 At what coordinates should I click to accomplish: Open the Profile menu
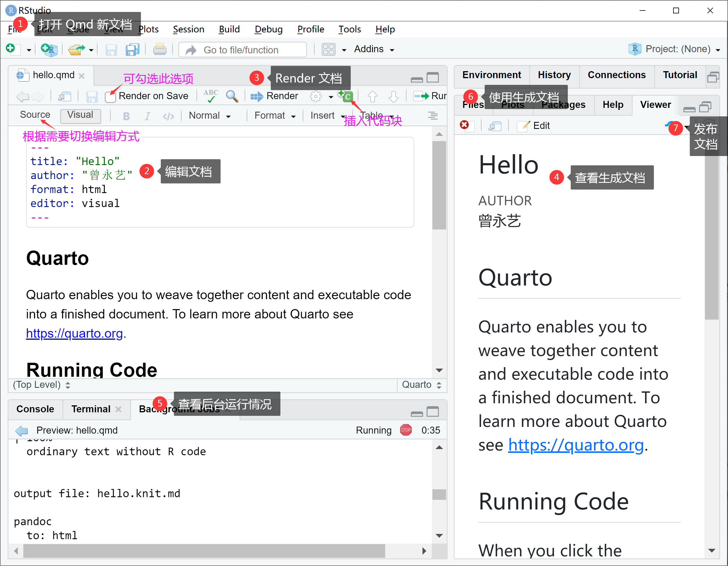[310, 29]
